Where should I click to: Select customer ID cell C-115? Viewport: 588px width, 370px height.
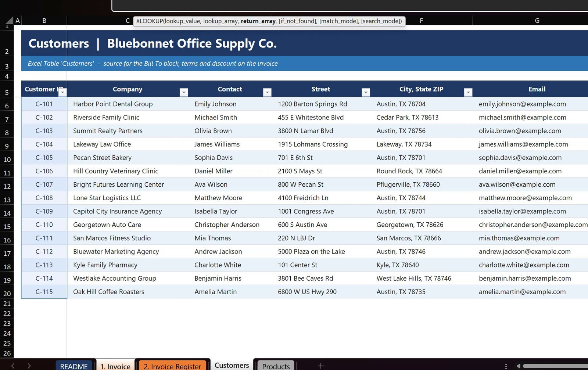[x=44, y=292]
